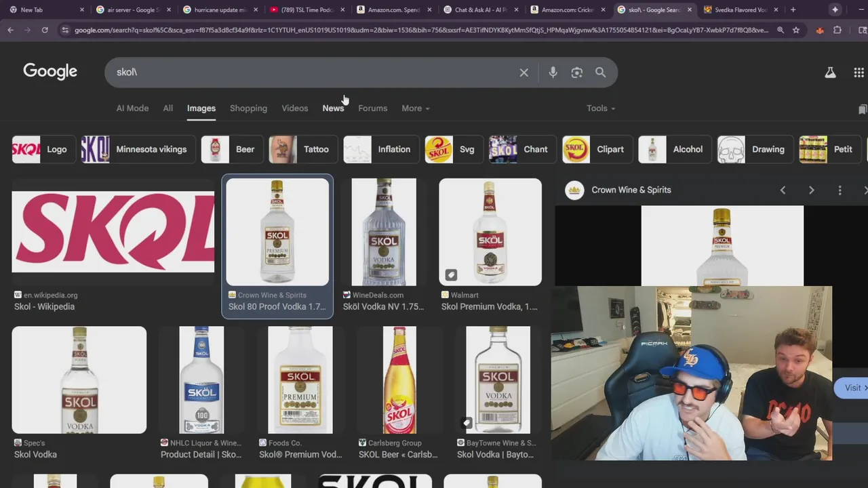Click Crown Wine & Spirits preview title
868x488 pixels.
(631, 190)
